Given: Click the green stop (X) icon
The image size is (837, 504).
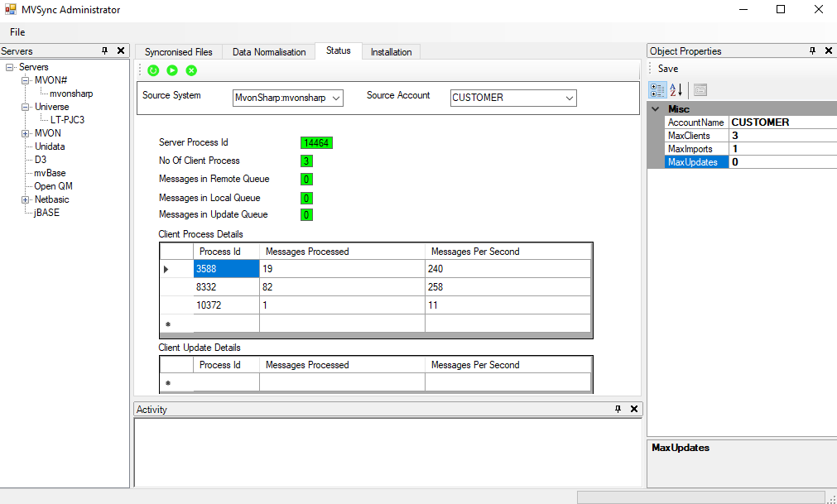Looking at the screenshot, I should pos(191,70).
